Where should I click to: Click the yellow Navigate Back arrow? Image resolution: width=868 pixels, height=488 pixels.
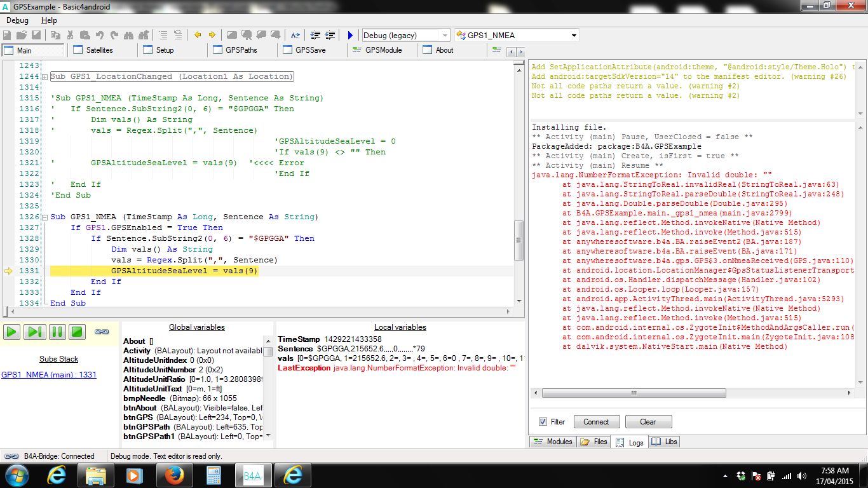(198, 36)
